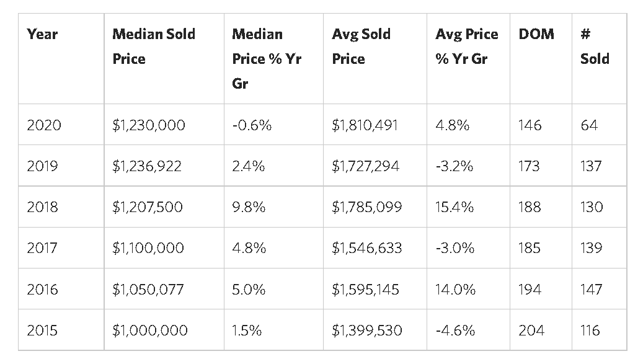Select the -0.6% median growth cell
Screen dimensions: 643x364
coord(252,125)
